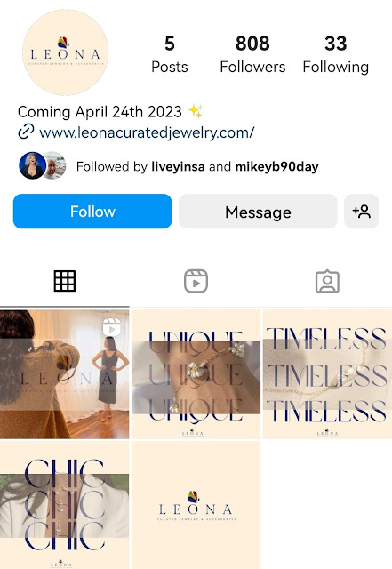Open the TIMELESS necklace post

click(327, 374)
